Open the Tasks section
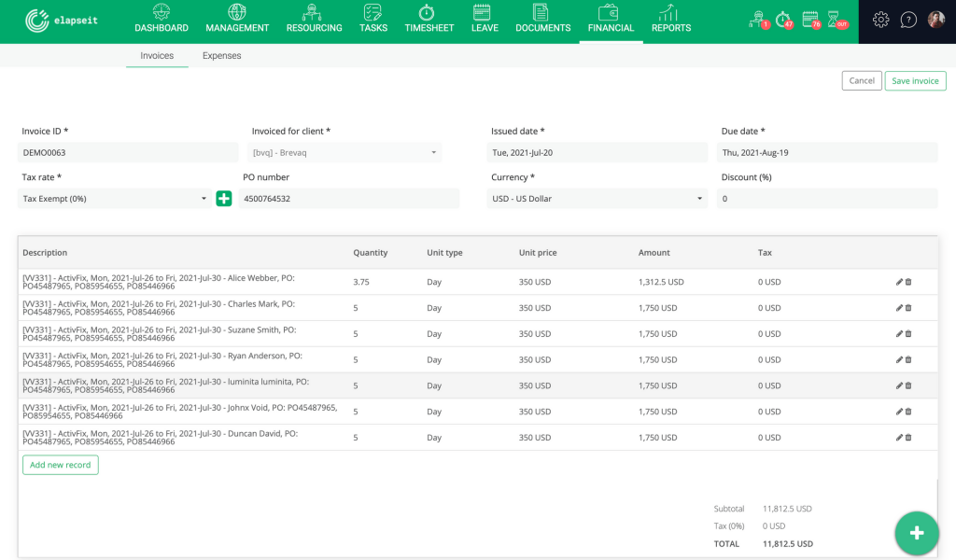Viewport: 956px width, 560px height. click(373, 19)
